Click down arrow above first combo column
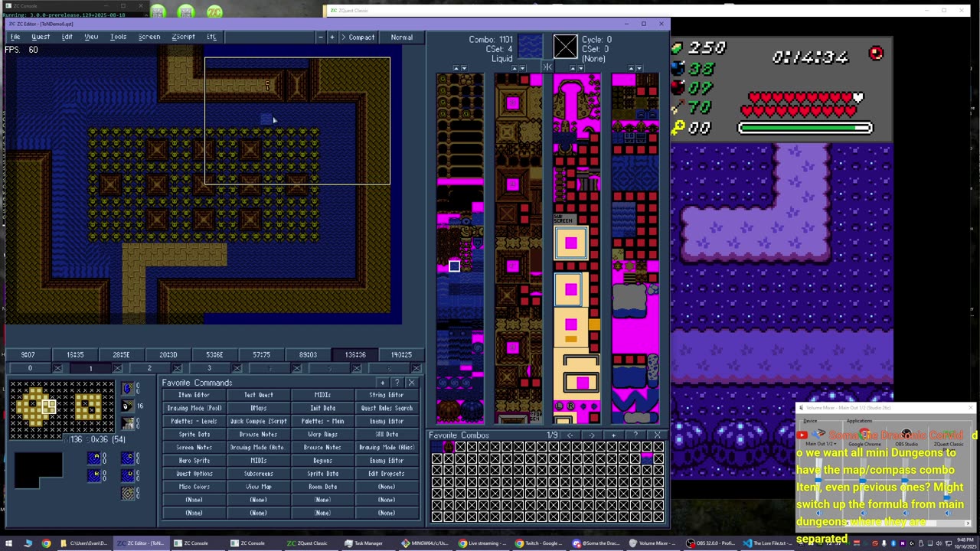The image size is (980, 551). 465,68
